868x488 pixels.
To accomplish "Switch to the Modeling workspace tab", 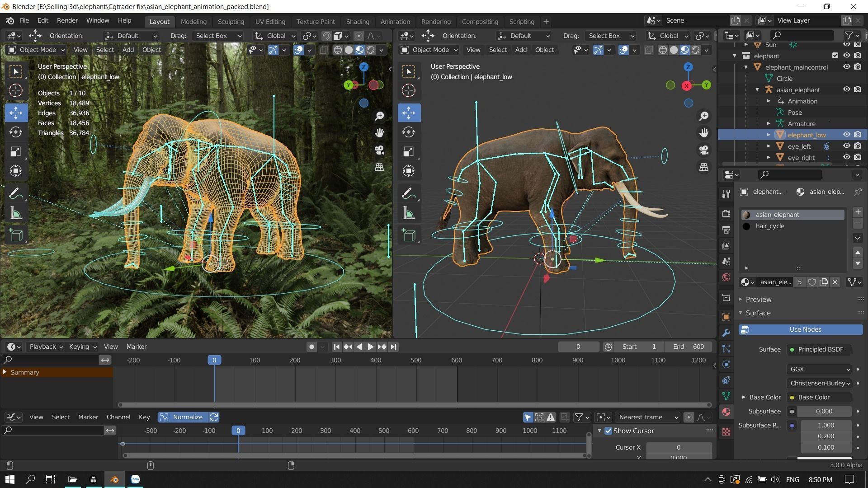I will 193,21.
